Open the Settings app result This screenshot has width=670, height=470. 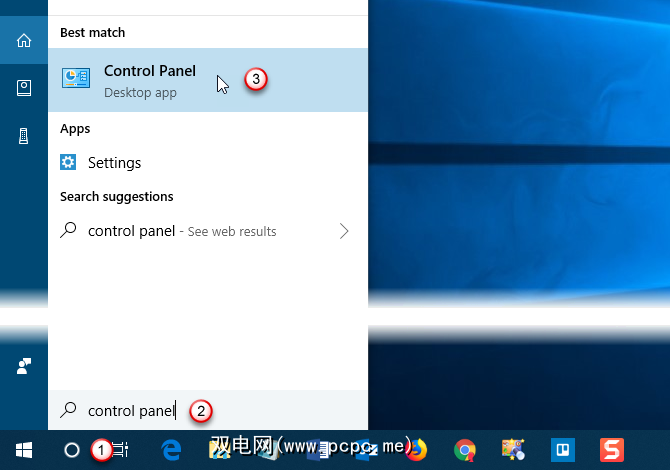pyautogui.click(x=208, y=163)
